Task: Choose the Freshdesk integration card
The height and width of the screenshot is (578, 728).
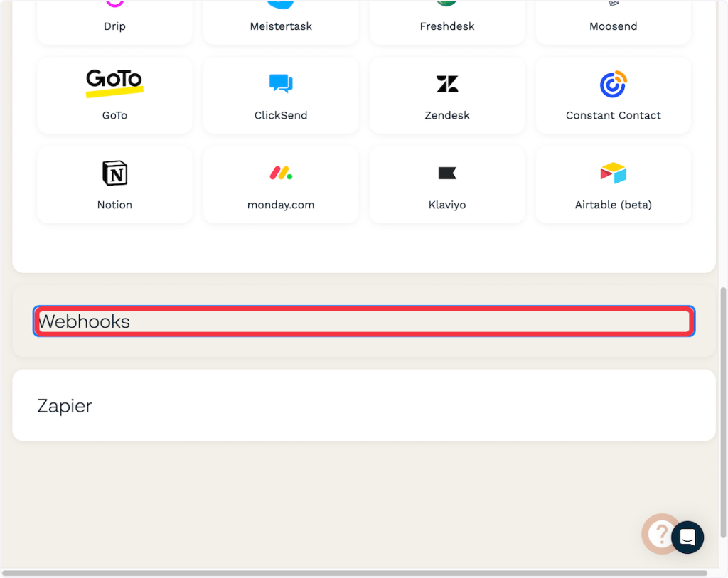Action: tap(447, 21)
